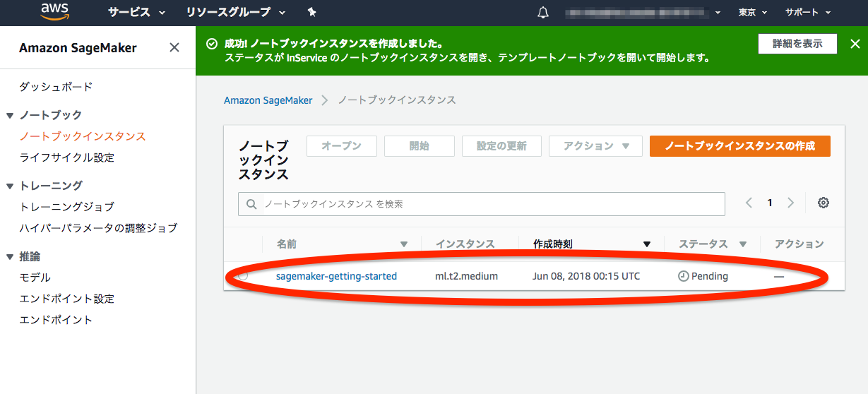
Task: Click the 設定の更新 button
Action: (501, 146)
